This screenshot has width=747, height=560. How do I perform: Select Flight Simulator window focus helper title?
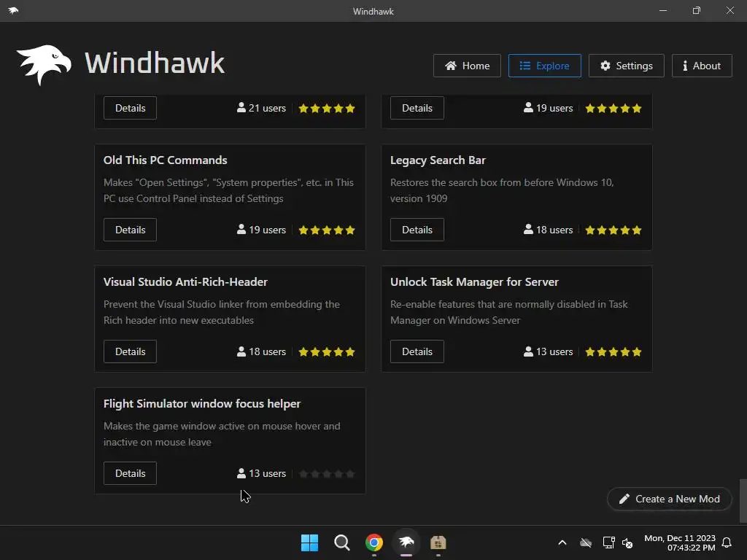pyautogui.click(x=202, y=404)
